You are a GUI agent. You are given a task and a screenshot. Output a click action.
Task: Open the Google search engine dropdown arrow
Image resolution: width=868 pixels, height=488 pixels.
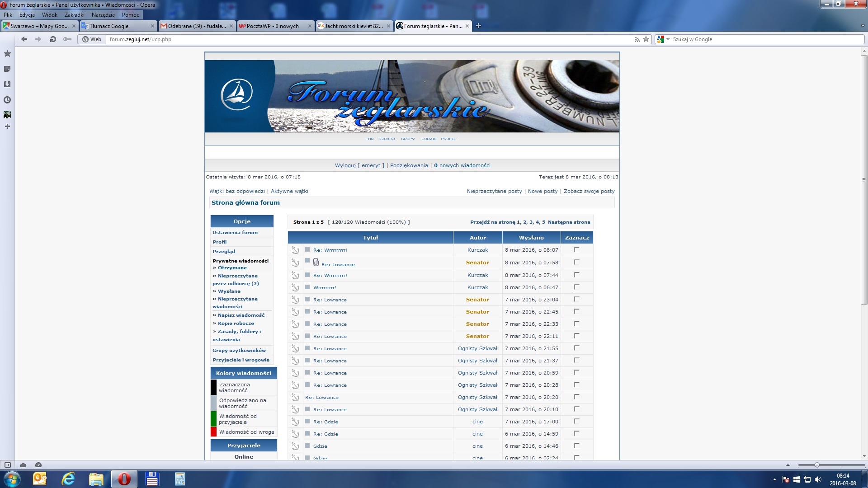point(668,39)
